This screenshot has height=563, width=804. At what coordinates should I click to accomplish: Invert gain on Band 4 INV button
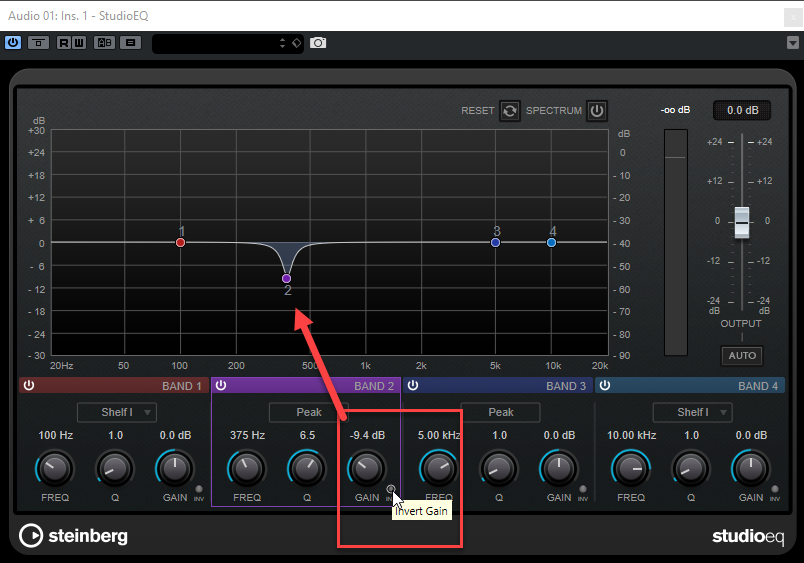pos(775,489)
